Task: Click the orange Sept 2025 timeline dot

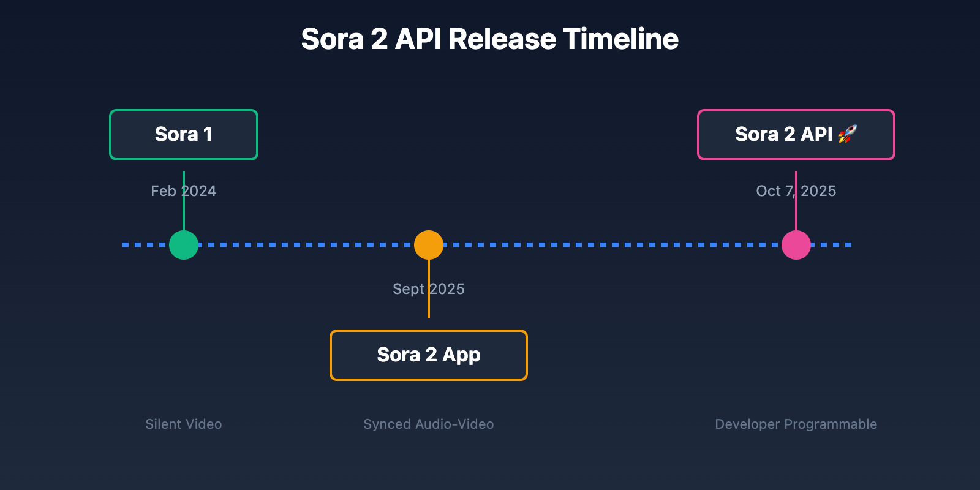Action: point(429,245)
